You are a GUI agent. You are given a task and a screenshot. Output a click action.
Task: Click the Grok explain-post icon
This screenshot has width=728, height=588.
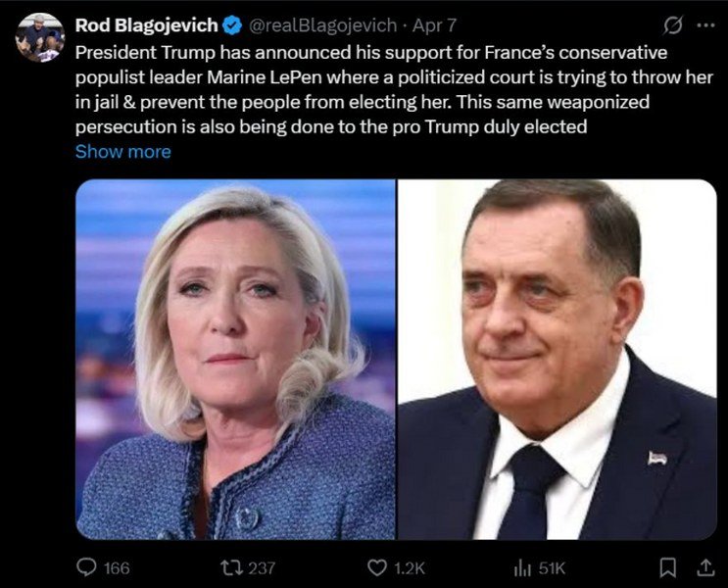(673, 25)
